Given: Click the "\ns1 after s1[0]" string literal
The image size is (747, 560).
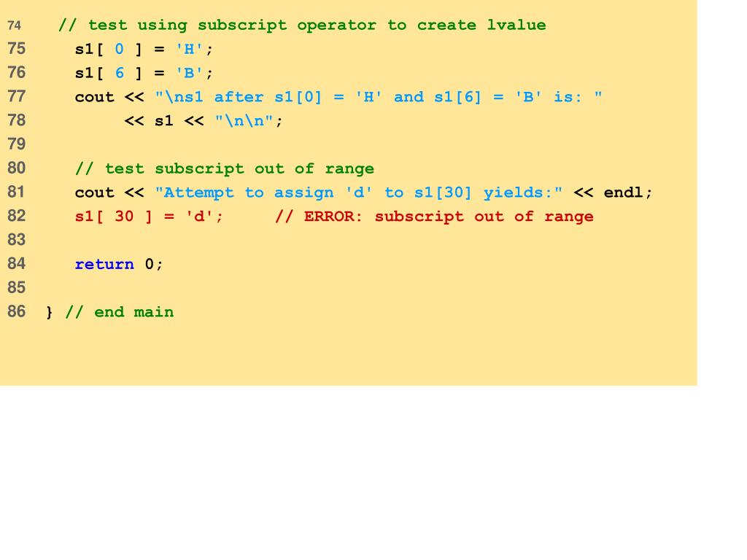Looking at the screenshot, I should click(378, 97).
